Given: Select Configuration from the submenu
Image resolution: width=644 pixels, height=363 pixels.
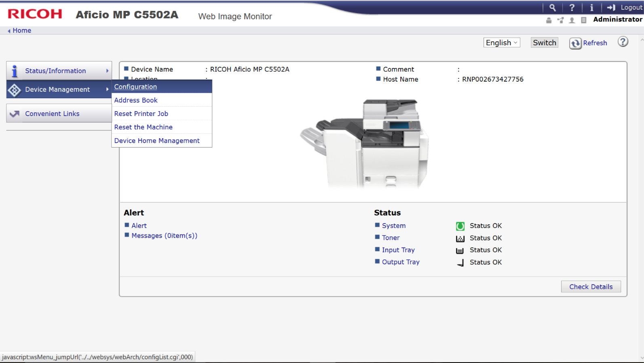Looking at the screenshot, I should coord(162,87).
